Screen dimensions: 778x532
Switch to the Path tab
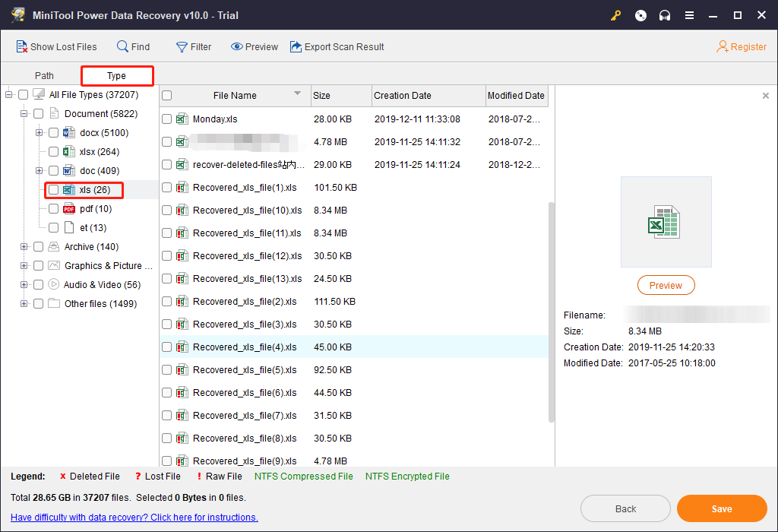point(44,75)
